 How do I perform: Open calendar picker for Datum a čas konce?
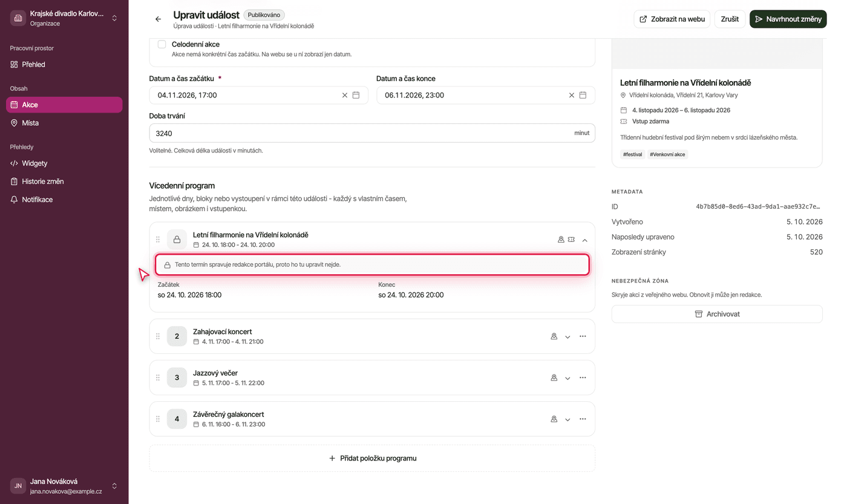[x=583, y=95]
